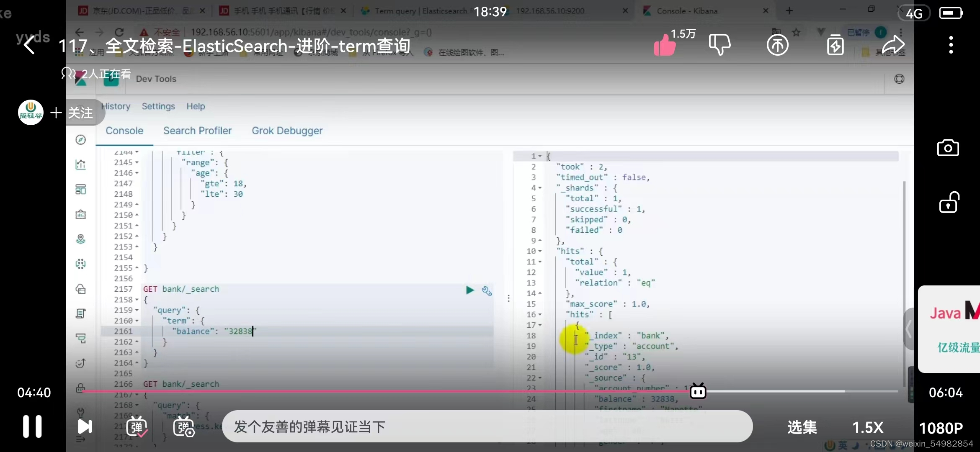980x452 pixels.
Task: Tap the thumbs-up like icon
Action: [665, 45]
